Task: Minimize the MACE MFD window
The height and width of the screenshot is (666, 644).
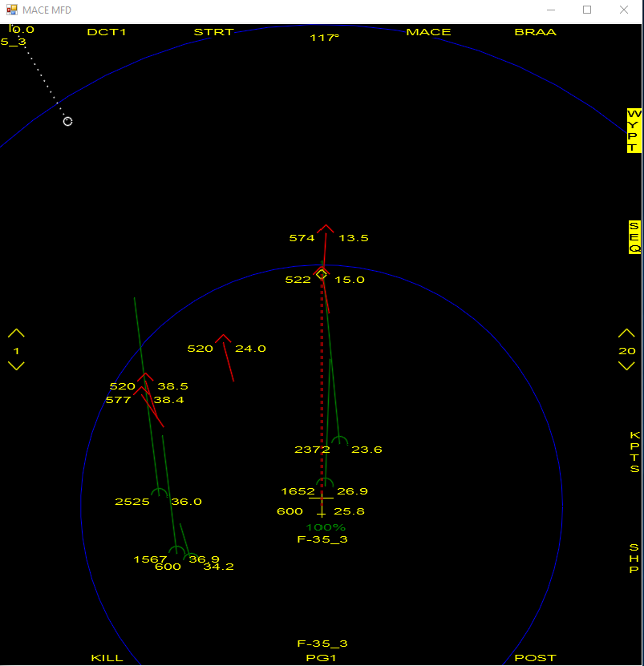Action: [551, 10]
